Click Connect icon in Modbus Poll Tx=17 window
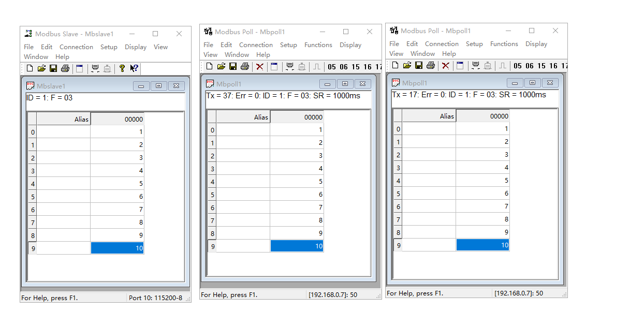 click(x=476, y=65)
